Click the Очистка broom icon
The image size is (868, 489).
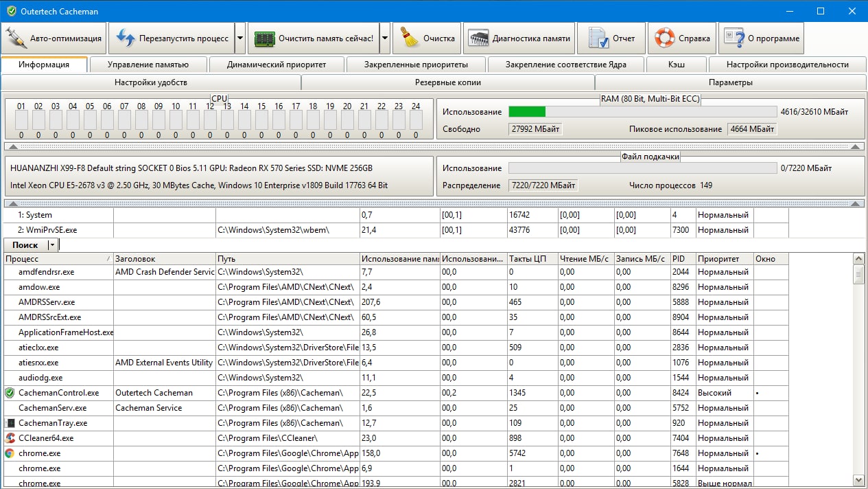[410, 38]
